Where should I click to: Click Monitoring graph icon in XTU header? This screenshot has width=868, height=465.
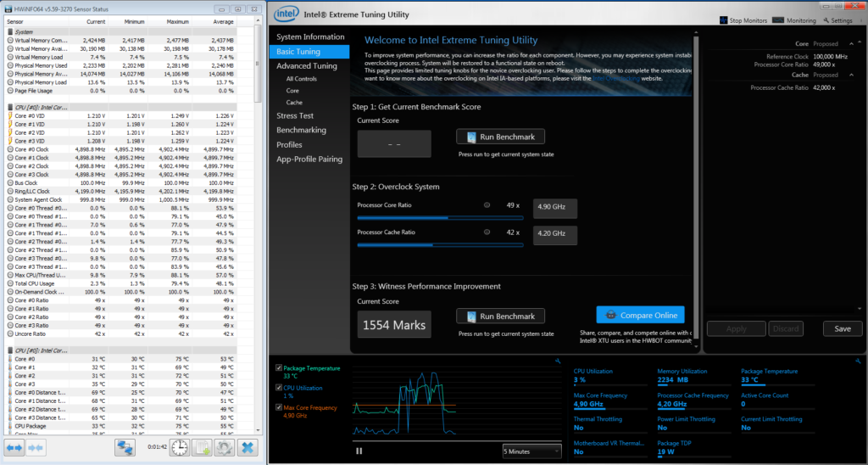[778, 20]
